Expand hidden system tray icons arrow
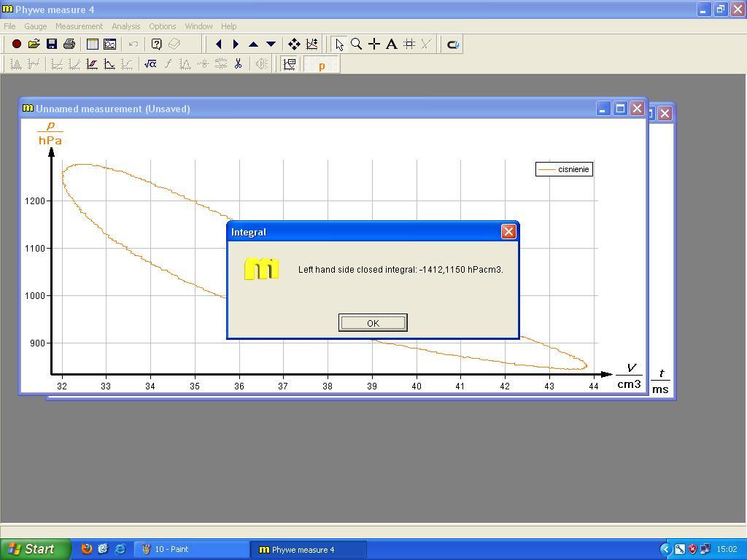The width and height of the screenshot is (747, 560). pyautogui.click(x=665, y=550)
